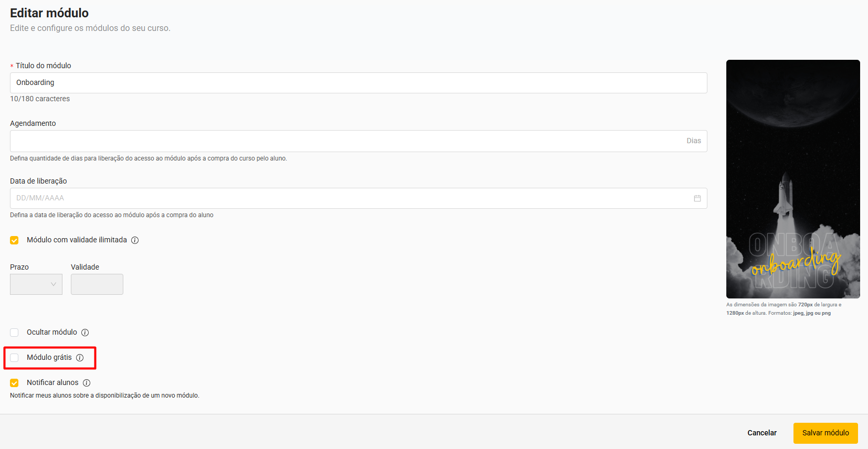This screenshot has width=868, height=449.
Task: Click info icon beside Ocultar módulo
Action: point(85,333)
